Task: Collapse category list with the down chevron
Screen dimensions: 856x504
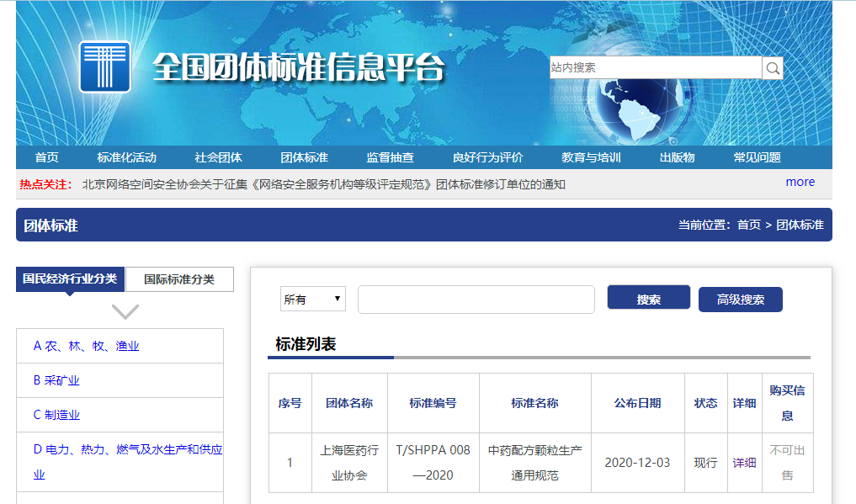Action: pyautogui.click(x=125, y=311)
